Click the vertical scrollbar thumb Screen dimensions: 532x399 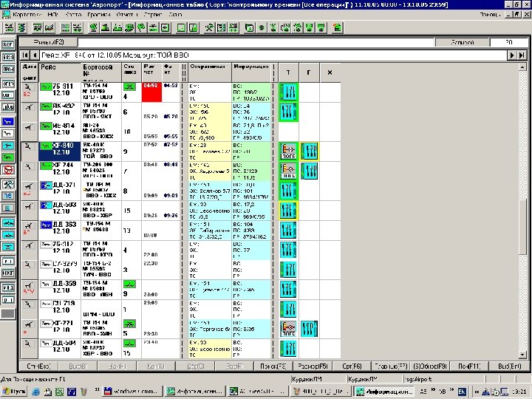point(522,227)
